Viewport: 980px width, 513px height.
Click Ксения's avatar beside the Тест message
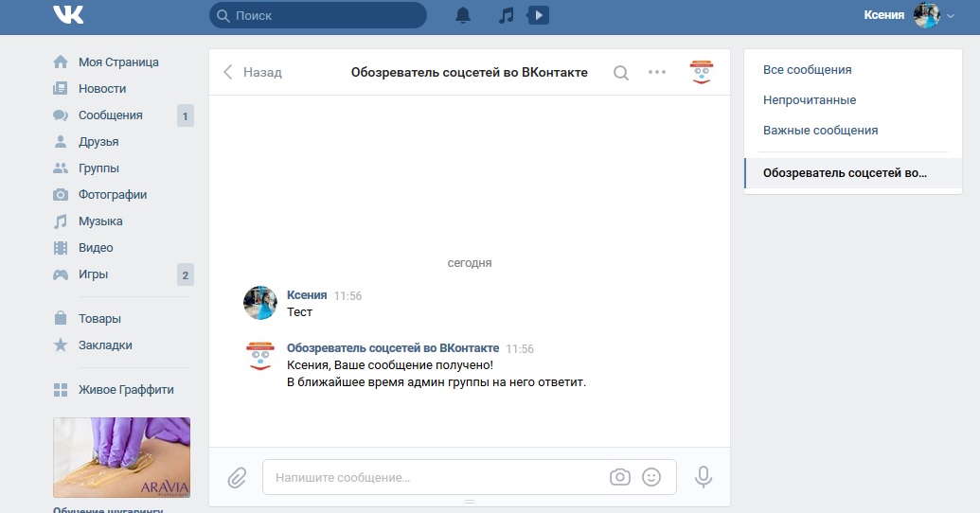click(260, 303)
